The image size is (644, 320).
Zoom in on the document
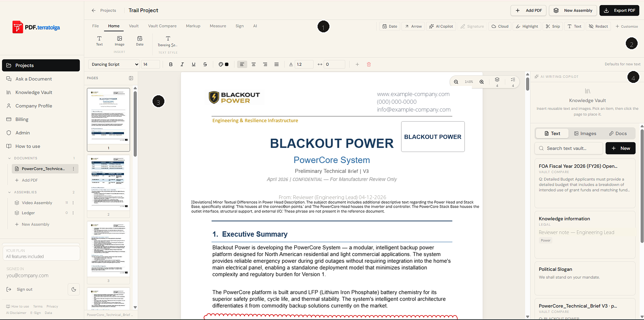click(481, 82)
